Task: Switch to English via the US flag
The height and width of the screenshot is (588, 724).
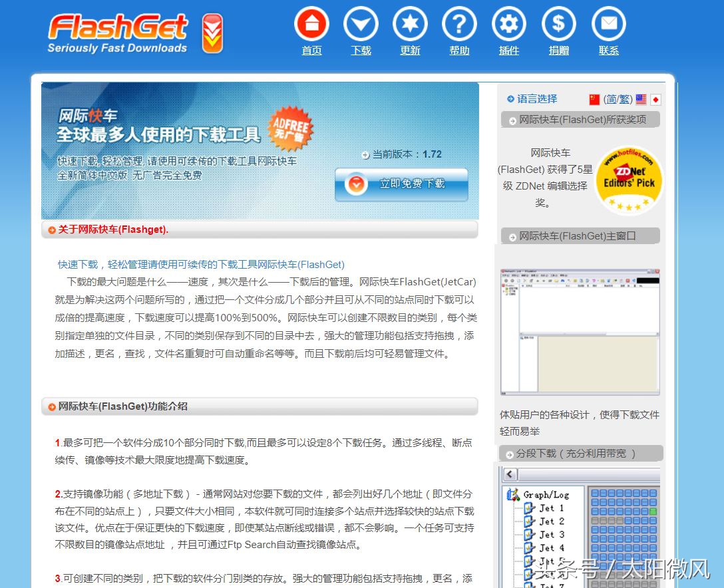Action: point(641,100)
